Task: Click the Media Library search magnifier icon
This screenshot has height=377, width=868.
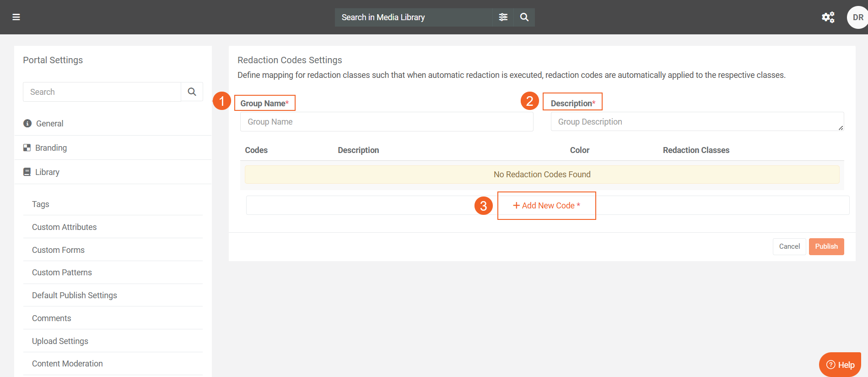Action: pyautogui.click(x=524, y=17)
